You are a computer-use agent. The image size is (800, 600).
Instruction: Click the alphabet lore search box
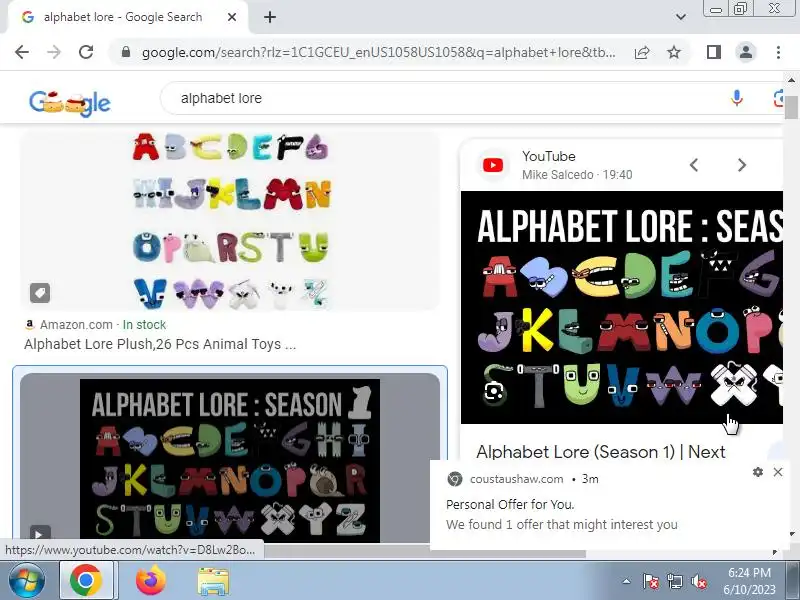click(449, 98)
